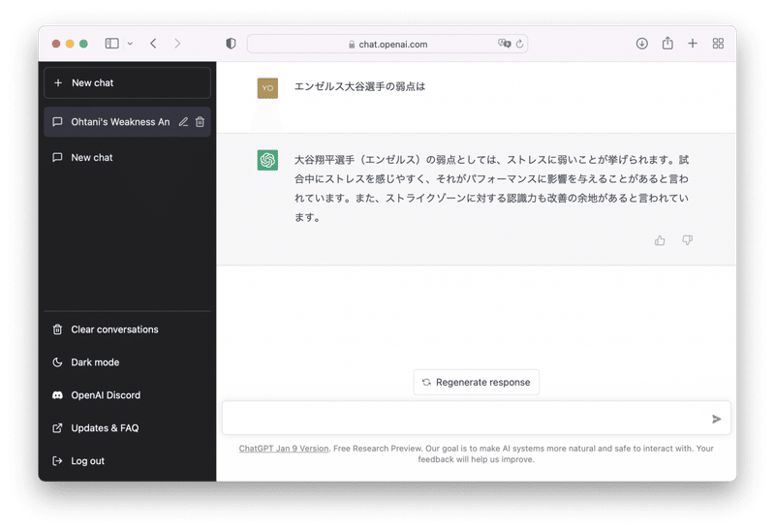The width and height of the screenshot is (775, 532).
Task: Click the assistant's Japanese response text
Action: click(491, 188)
